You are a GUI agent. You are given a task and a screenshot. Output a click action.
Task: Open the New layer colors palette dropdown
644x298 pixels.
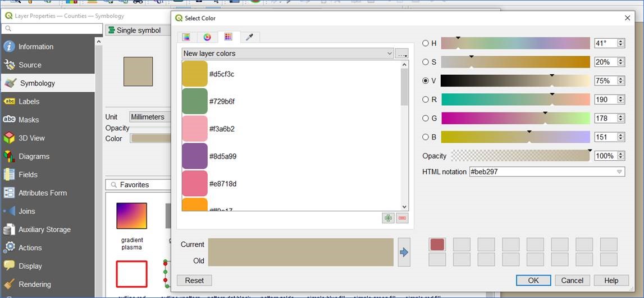[x=287, y=53]
